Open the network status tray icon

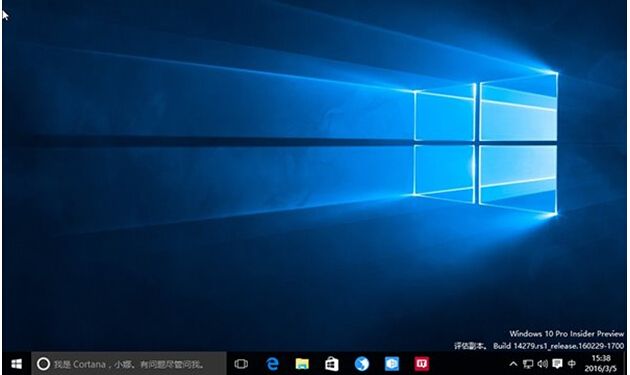[528, 364]
